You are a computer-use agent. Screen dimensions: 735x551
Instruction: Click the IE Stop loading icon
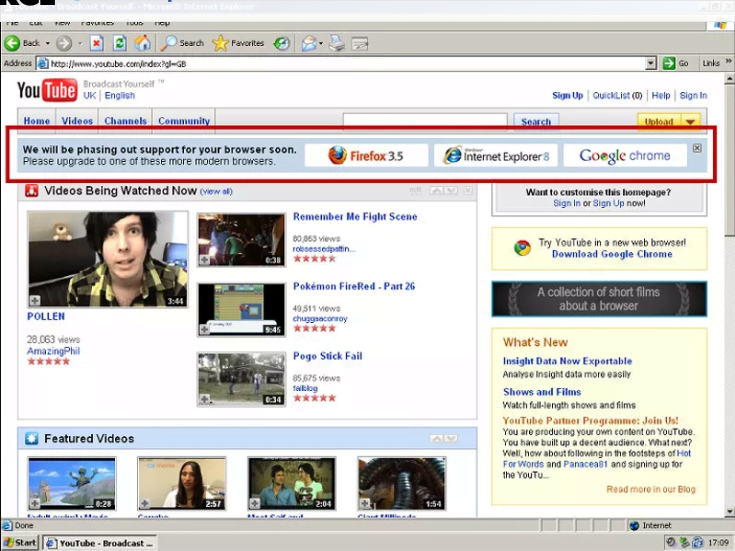tap(97, 43)
